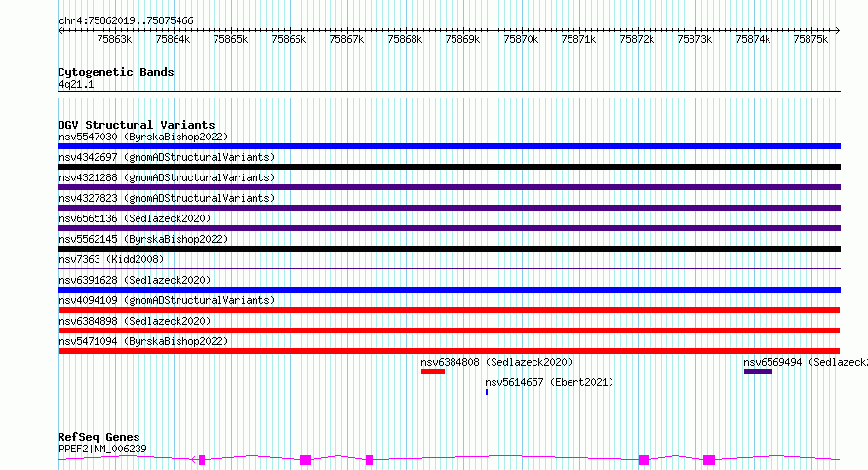Click the DGV Structural Variants track heading
868x470 pixels.
[137, 125]
